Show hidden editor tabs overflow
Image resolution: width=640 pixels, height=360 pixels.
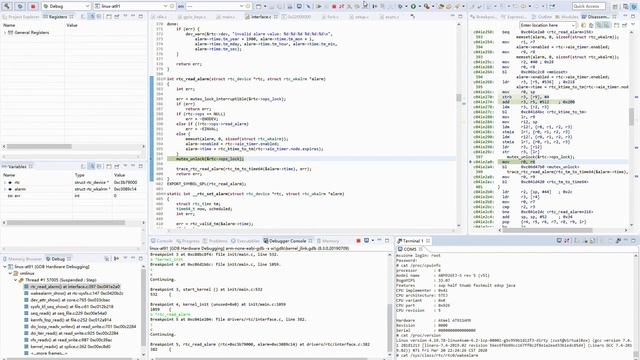point(413,17)
